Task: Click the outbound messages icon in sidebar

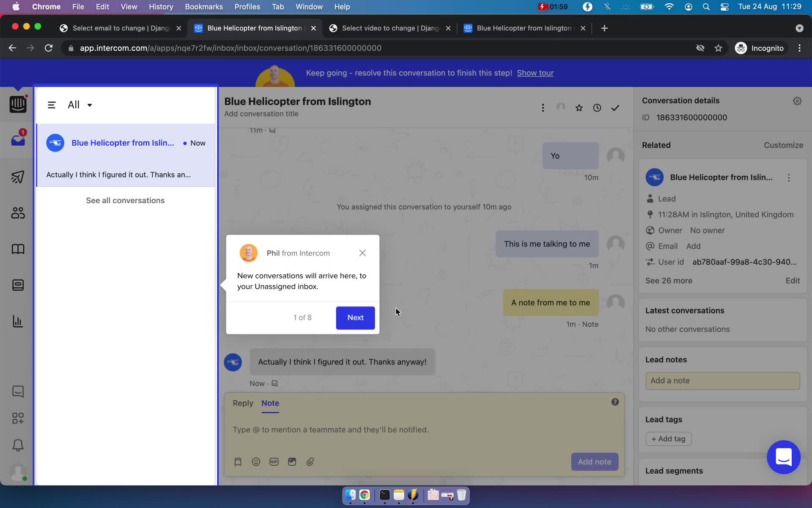Action: (x=17, y=177)
